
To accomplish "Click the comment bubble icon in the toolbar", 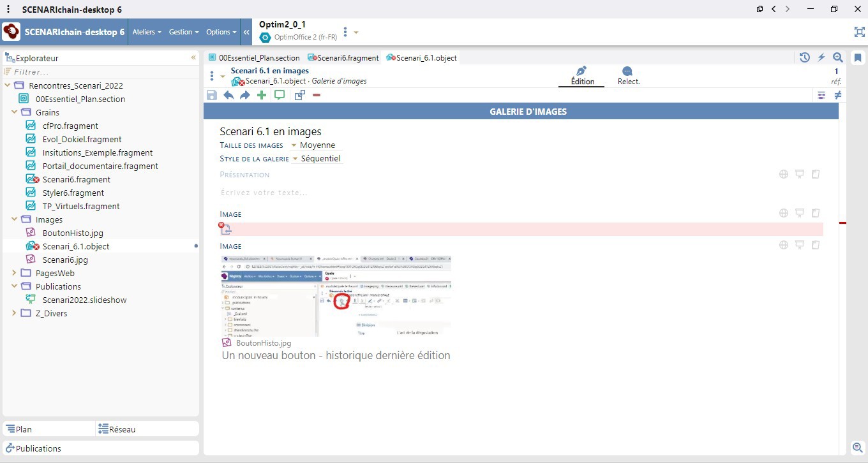I will coord(280,95).
